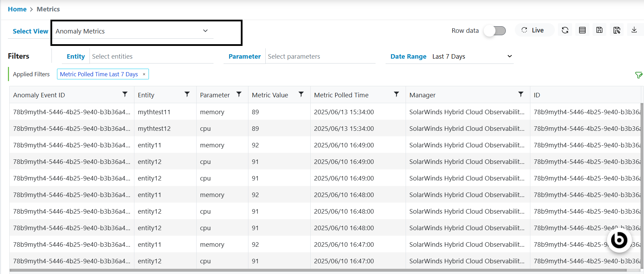Click the save view floppy disk icon
644x274 pixels.
click(x=599, y=30)
